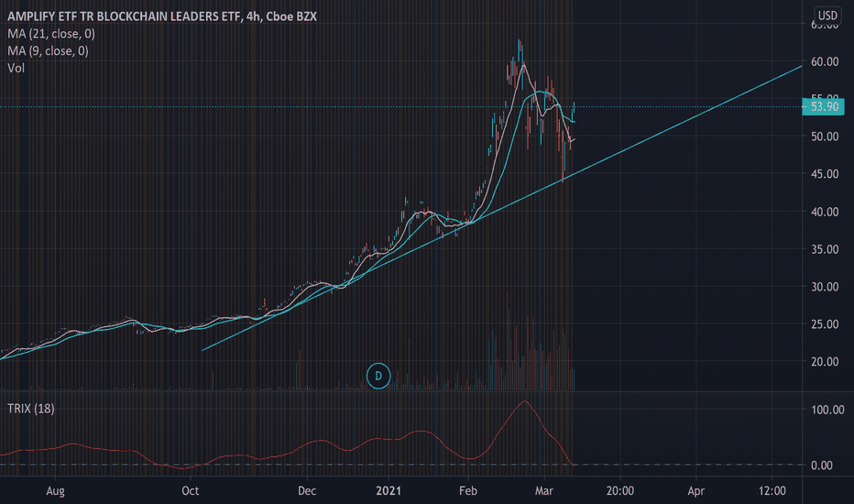Click the Oct date on time axis
The width and height of the screenshot is (854, 504).
190,491
